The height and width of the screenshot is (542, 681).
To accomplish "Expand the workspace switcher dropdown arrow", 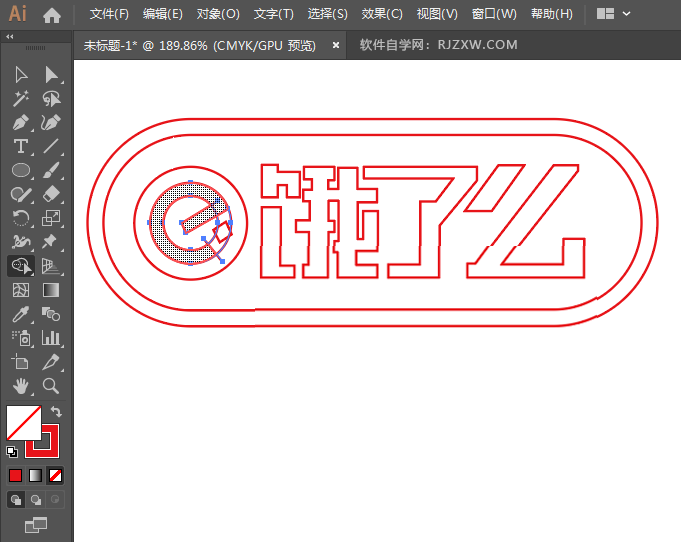I will (x=626, y=14).
